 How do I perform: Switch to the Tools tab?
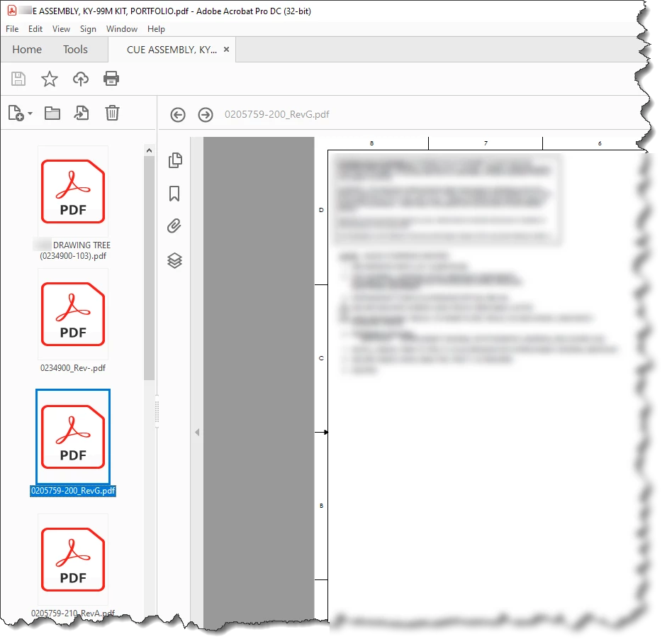(x=75, y=50)
